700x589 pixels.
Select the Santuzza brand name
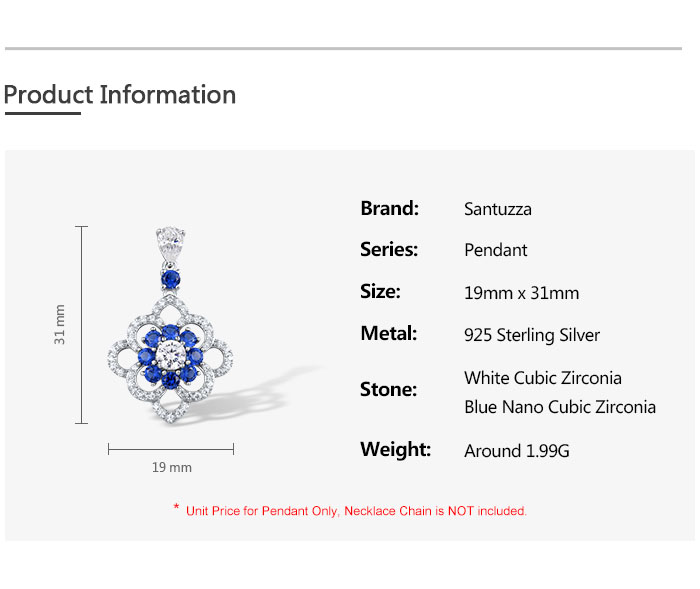point(498,209)
